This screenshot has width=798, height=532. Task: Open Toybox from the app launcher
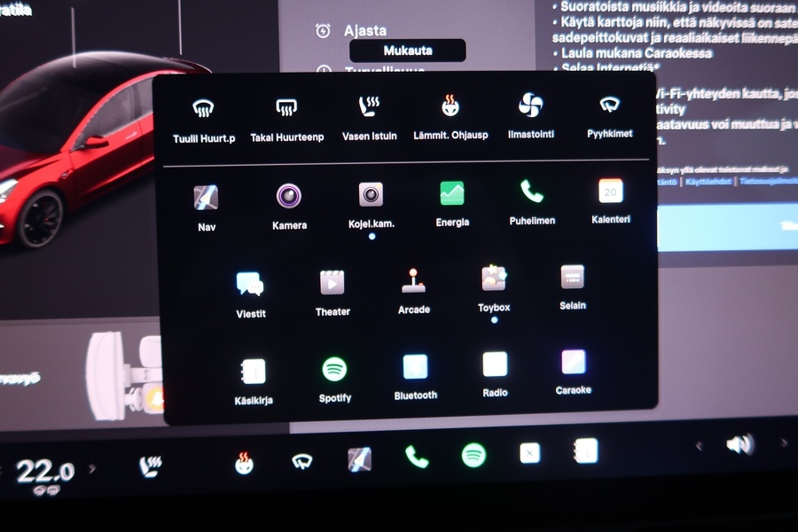click(494, 279)
